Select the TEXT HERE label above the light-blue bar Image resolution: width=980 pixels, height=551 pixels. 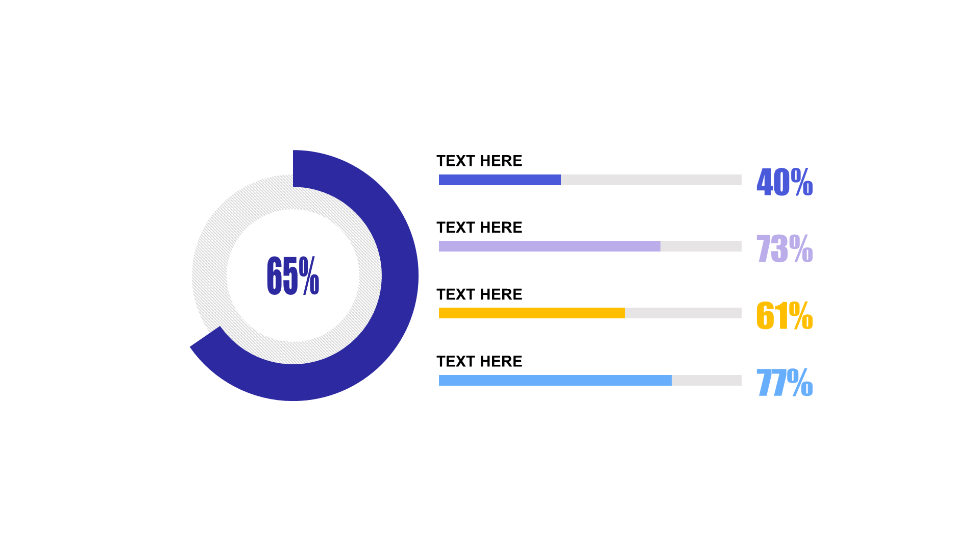click(x=479, y=361)
